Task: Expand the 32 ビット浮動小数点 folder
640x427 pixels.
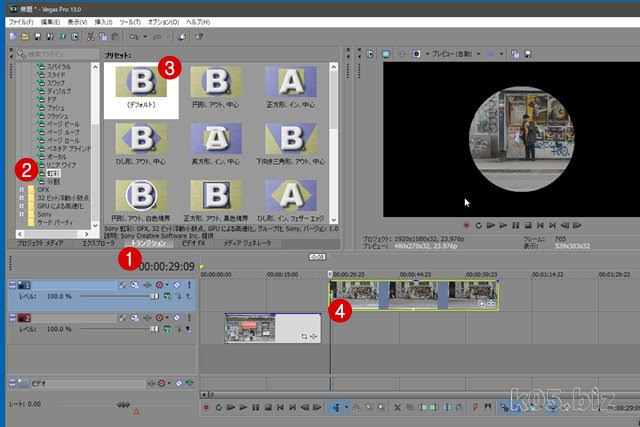Action: (21, 198)
